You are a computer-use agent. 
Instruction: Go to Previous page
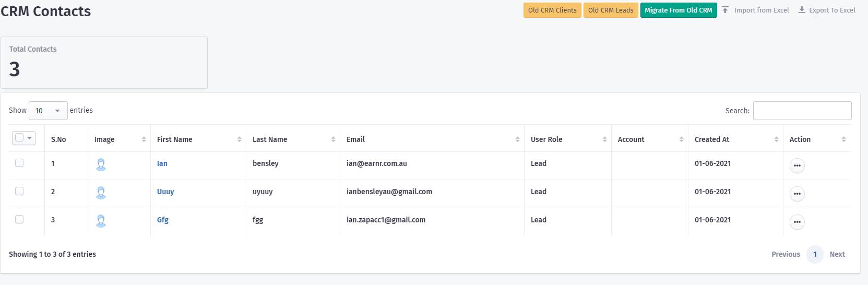point(786,254)
